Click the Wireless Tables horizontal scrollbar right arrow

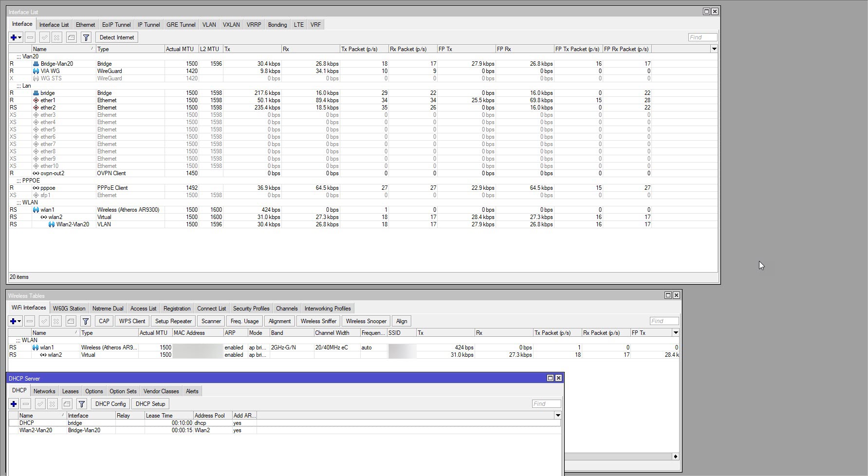pyautogui.click(x=675, y=457)
